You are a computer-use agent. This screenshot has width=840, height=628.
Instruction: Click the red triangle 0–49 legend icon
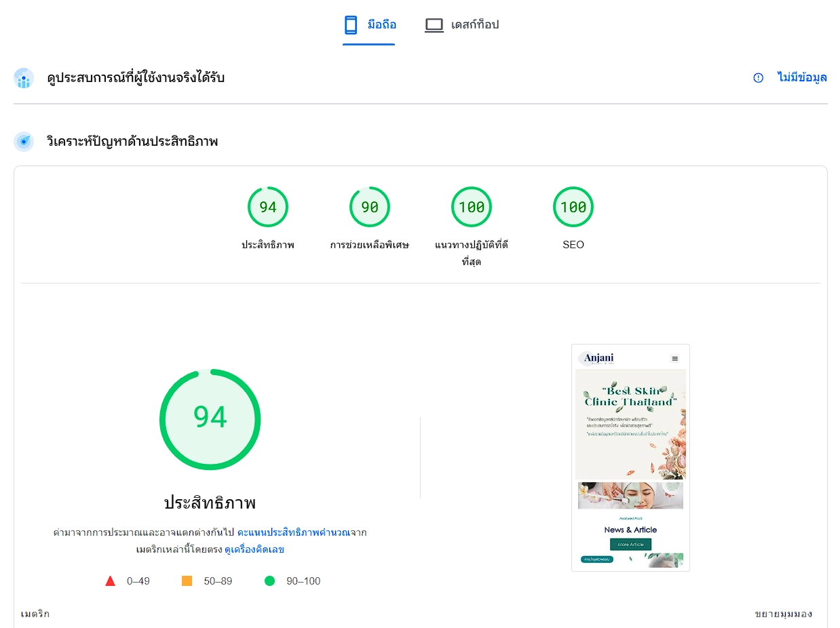point(110,581)
